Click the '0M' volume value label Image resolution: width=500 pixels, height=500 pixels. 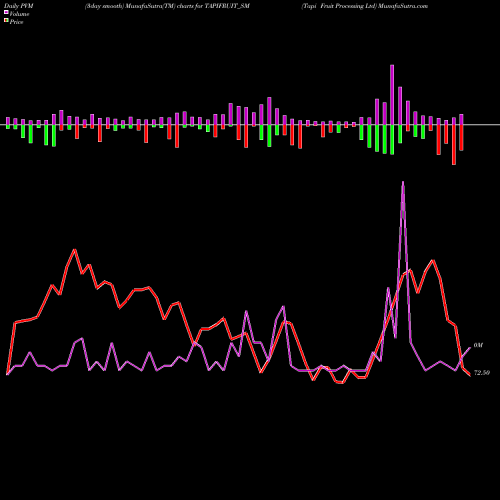point(478,345)
